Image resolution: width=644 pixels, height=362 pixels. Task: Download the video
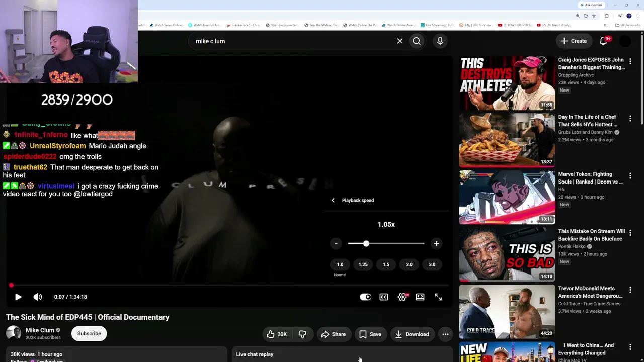click(x=412, y=334)
